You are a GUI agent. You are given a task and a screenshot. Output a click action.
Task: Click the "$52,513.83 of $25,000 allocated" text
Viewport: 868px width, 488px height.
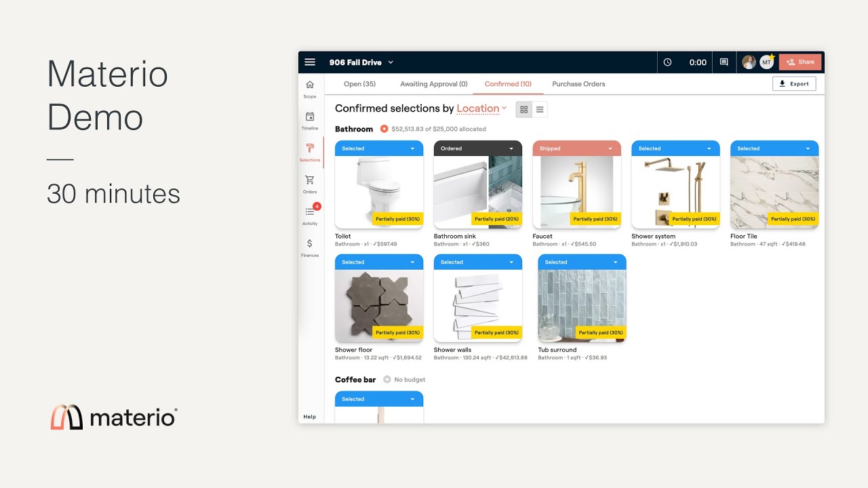pos(439,129)
